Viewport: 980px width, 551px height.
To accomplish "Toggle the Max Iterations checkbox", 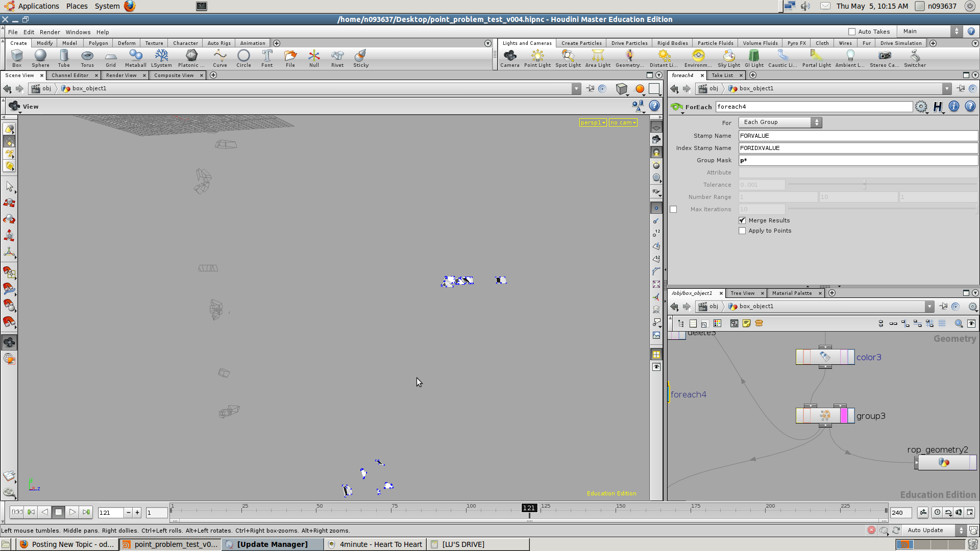I will coord(673,209).
